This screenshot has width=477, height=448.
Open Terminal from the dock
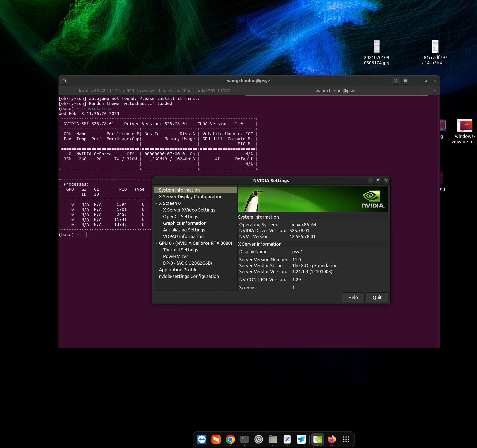[244, 439]
